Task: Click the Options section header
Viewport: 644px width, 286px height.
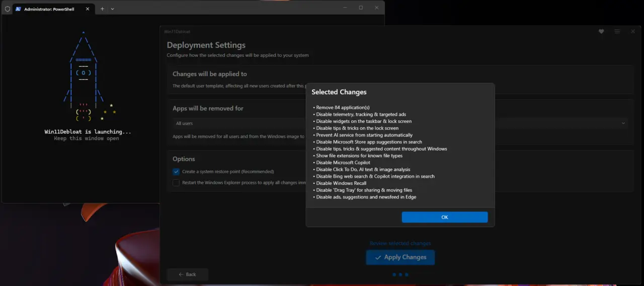Action: 184,159
